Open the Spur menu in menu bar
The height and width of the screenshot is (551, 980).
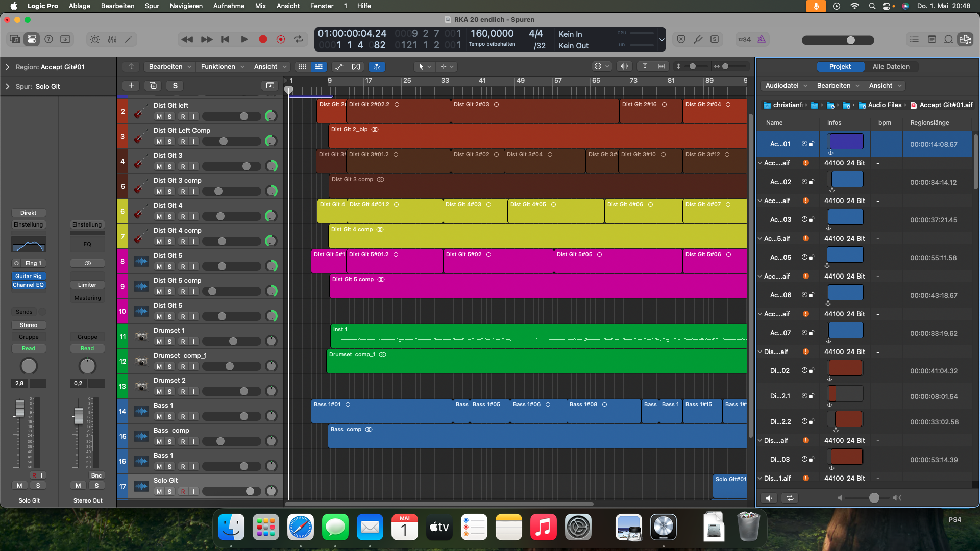pos(152,6)
